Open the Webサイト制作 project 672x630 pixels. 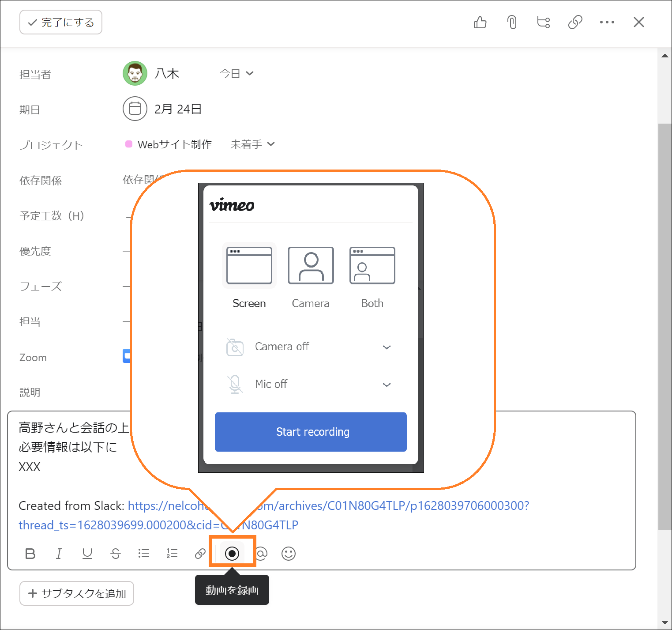175,144
